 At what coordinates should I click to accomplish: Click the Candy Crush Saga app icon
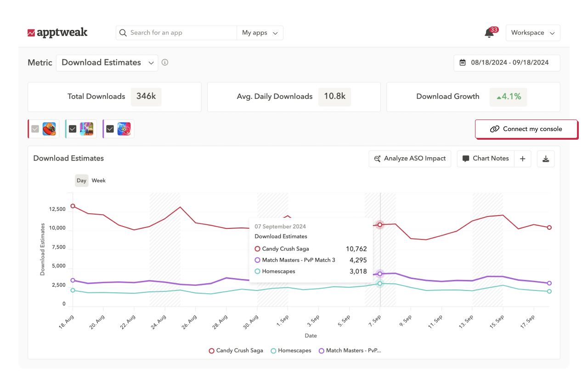coord(49,129)
